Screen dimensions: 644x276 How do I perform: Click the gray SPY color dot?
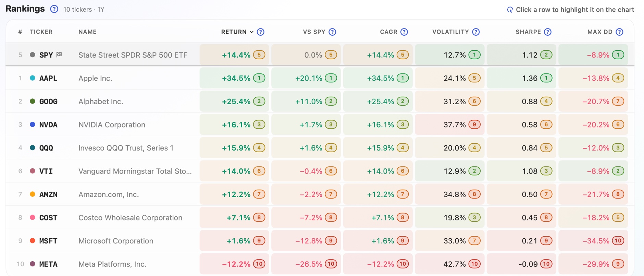point(33,55)
